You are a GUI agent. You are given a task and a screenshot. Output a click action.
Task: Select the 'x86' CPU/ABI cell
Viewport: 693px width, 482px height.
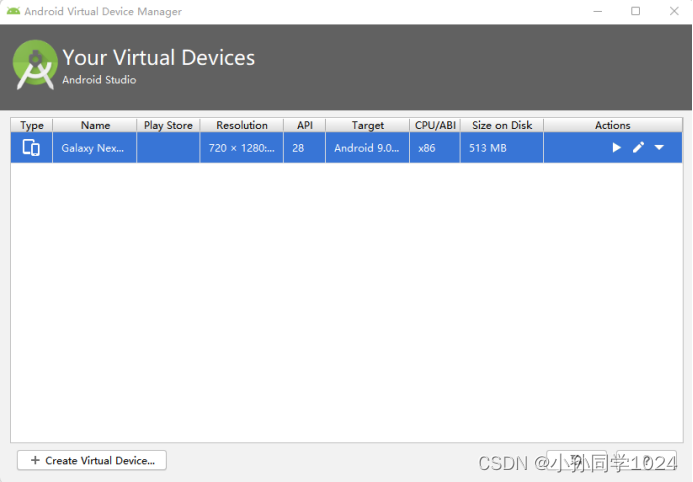(x=435, y=148)
